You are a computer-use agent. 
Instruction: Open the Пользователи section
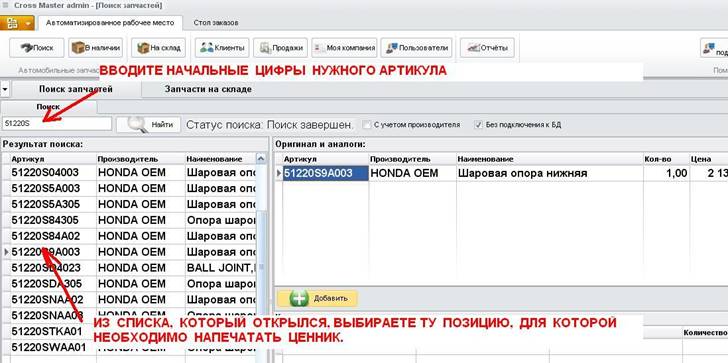pos(416,47)
